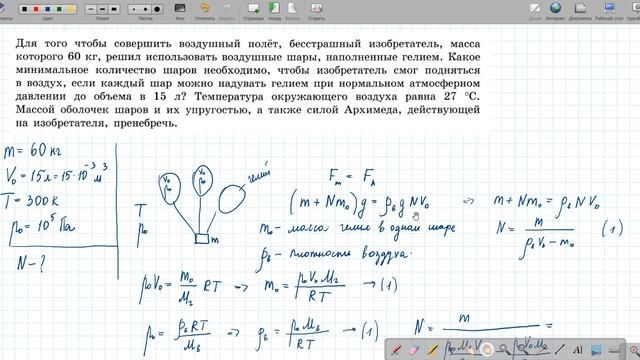Image resolution: width=640 pixels, height=360 pixels.
Task: Select the zoom magnifier tool
Action: pos(504,350)
